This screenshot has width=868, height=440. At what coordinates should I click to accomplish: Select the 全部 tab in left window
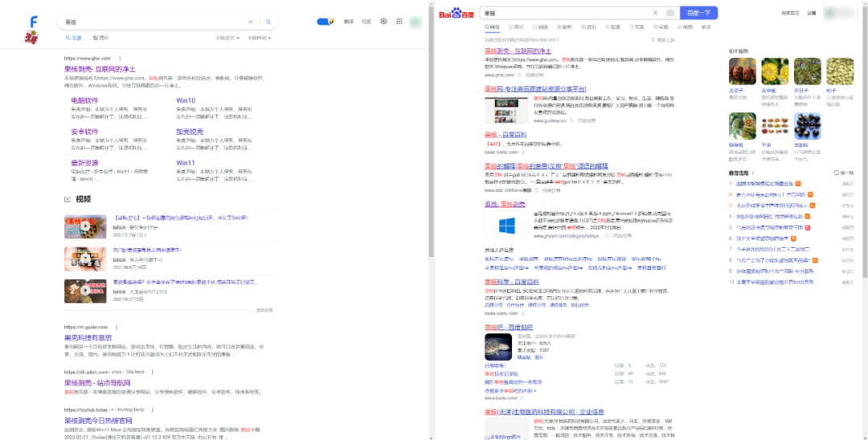[73, 38]
